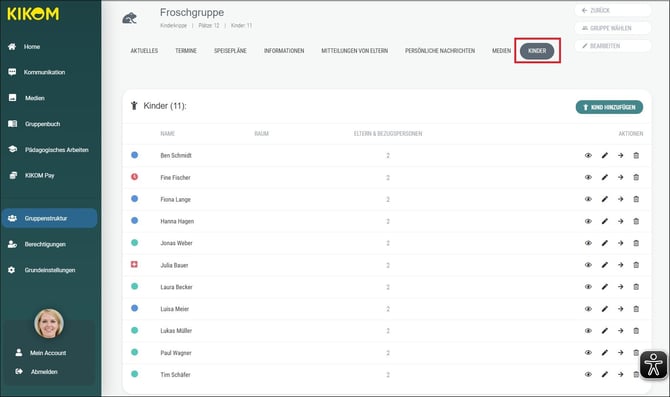Open Laura Becker's eye icon
670x397 pixels.
tap(588, 287)
